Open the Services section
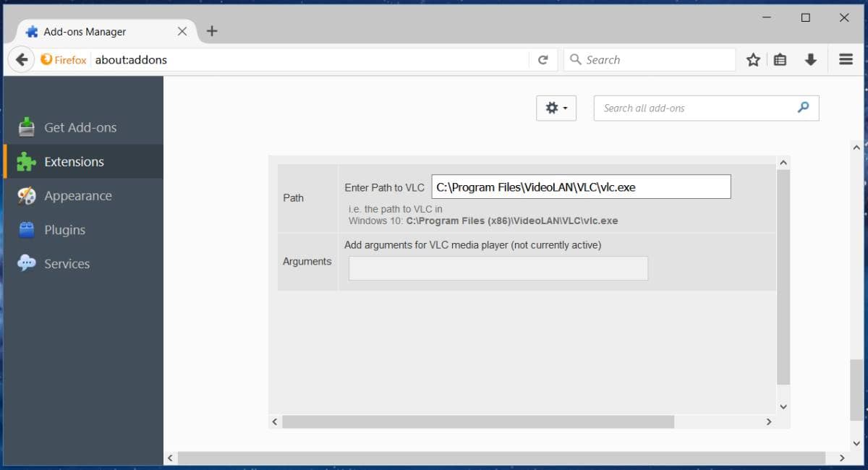 (x=67, y=263)
